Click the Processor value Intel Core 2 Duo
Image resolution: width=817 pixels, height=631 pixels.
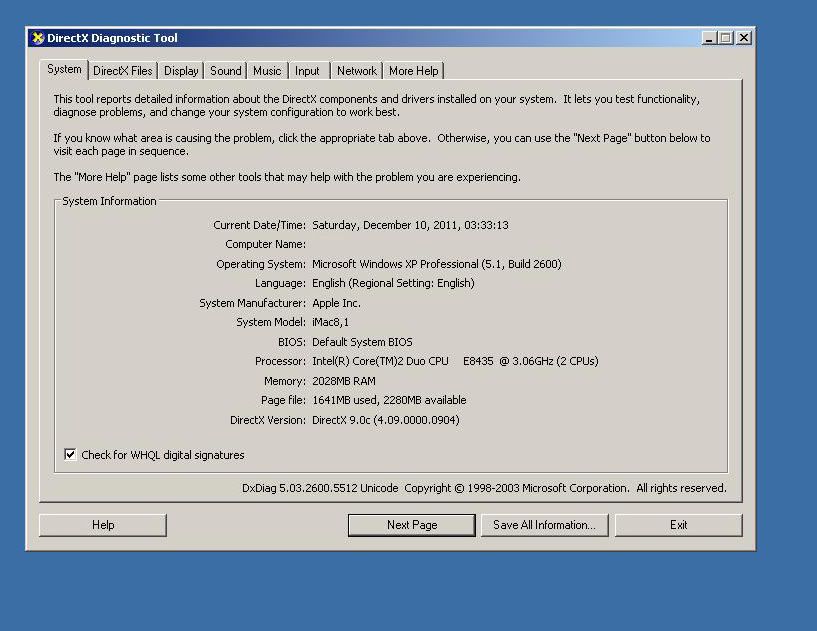pos(455,361)
